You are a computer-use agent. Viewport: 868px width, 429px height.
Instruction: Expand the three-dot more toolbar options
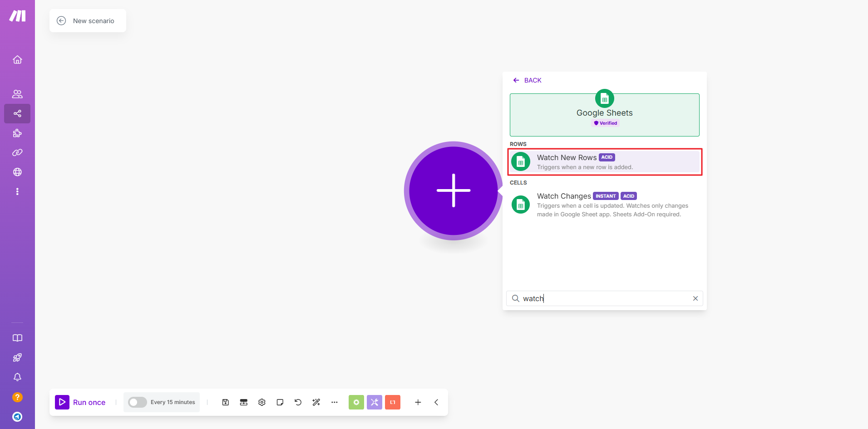[x=335, y=402]
